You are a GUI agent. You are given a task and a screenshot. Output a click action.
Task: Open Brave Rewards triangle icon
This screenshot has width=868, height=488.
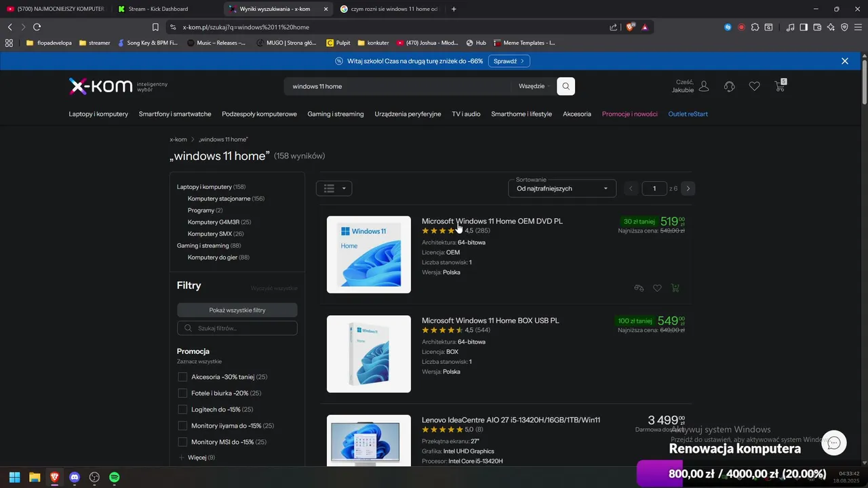click(x=644, y=27)
